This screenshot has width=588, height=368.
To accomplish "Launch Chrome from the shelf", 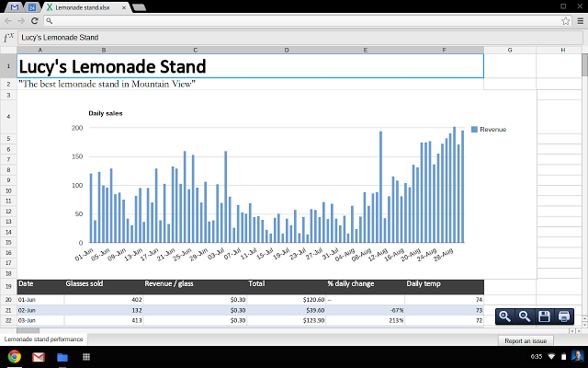I will pyautogui.click(x=15, y=357).
